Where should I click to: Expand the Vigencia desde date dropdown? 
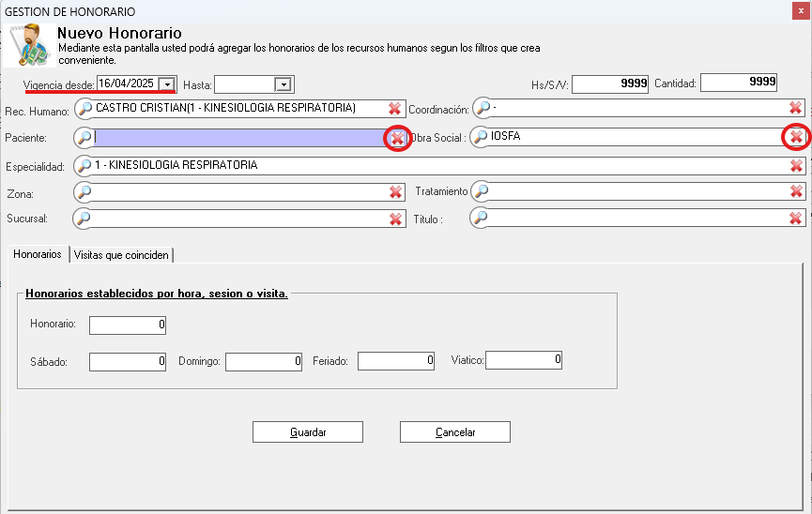click(167, 84)
